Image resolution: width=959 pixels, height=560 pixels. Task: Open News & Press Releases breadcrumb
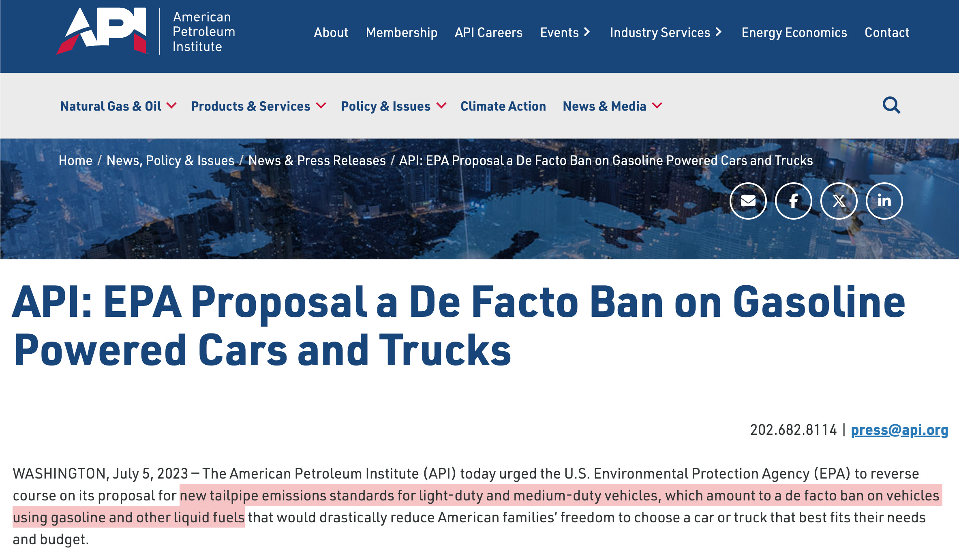[317, 160]
